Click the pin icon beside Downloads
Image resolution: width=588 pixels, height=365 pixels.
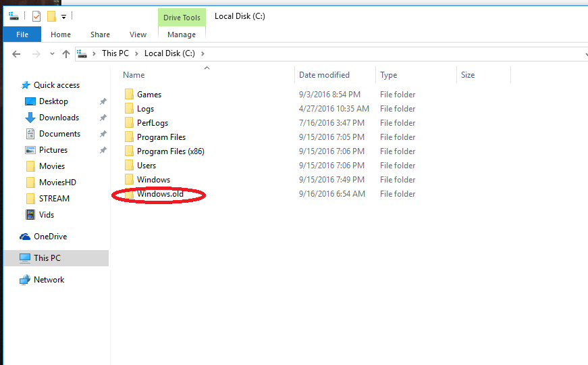tap(103, 118)
